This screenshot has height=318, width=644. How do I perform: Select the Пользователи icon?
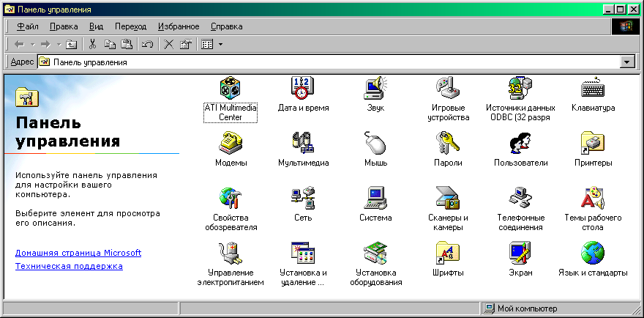pos(520,143)
